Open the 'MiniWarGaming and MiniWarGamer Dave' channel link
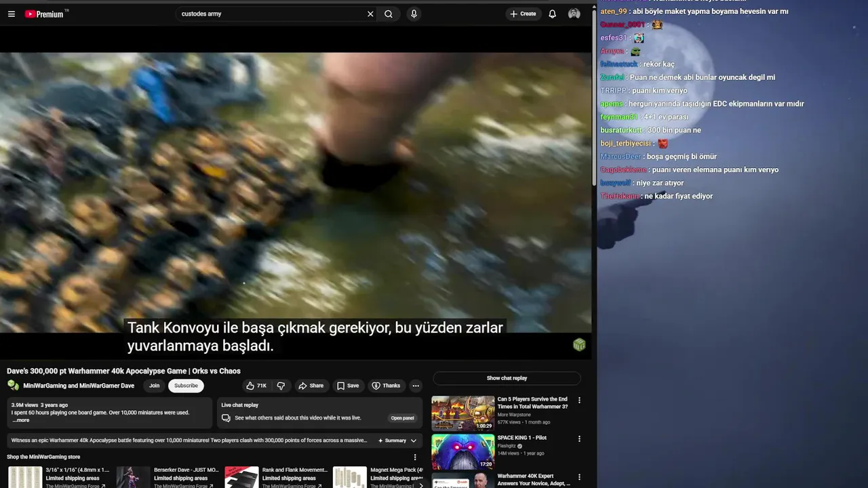The image size is (868, 488). click(x=79, y=386)
